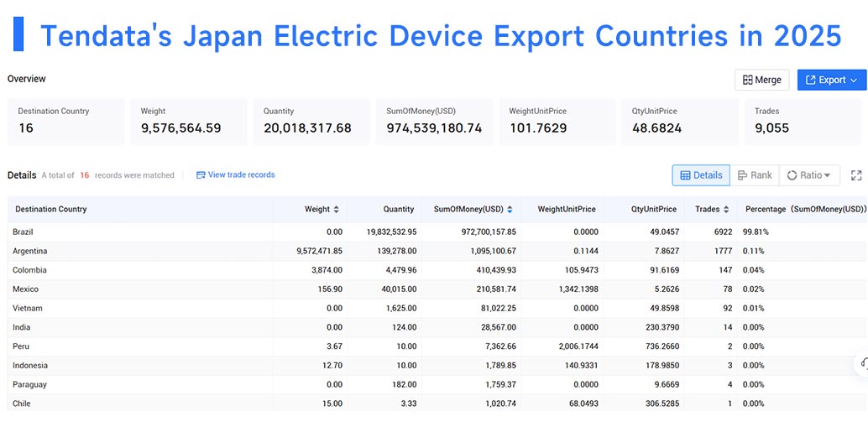The width and height of the screenshot is (868, 427).
Task: Click Peru's QtyUnitPrice 736.2660
Action: click(661, 346)
